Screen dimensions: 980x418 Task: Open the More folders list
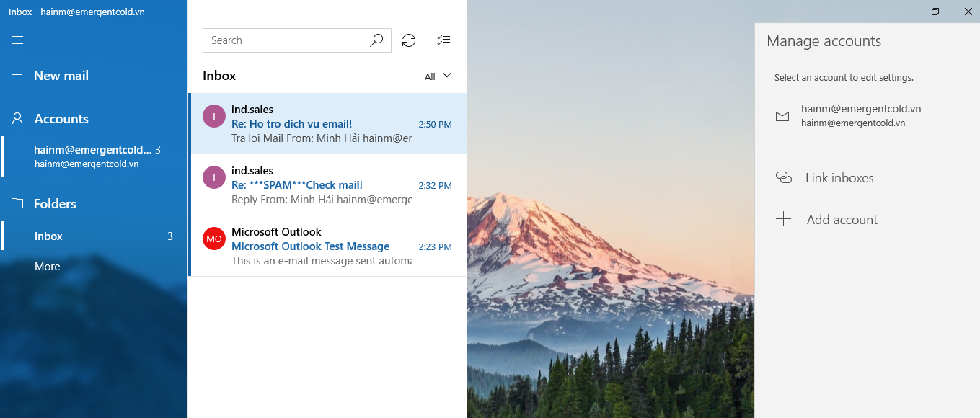coord(48,267)
